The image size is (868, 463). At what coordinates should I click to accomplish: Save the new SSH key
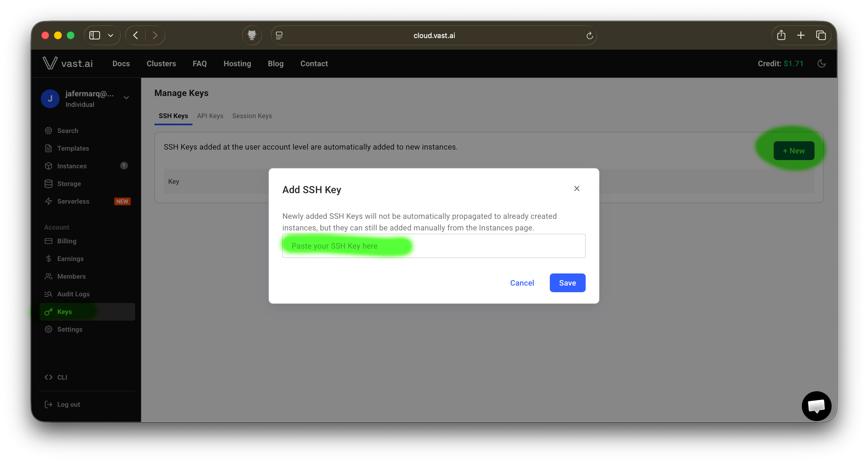click(567, 283)
